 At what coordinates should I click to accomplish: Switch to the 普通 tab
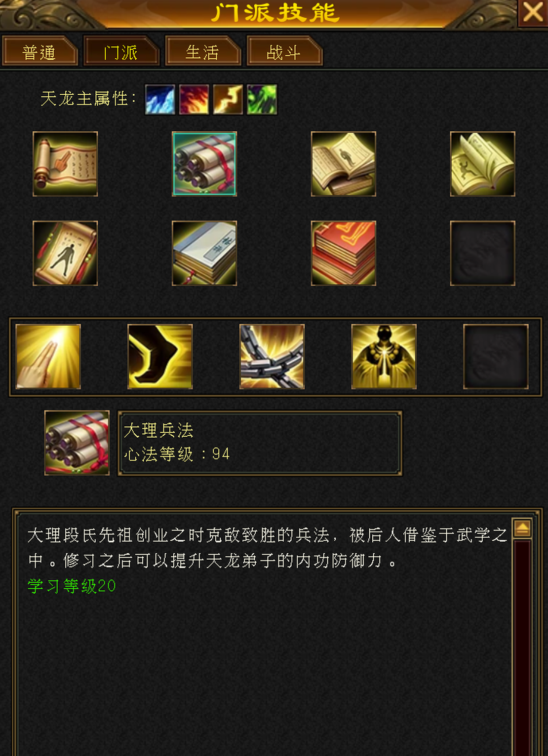click(x=39, y=51)
